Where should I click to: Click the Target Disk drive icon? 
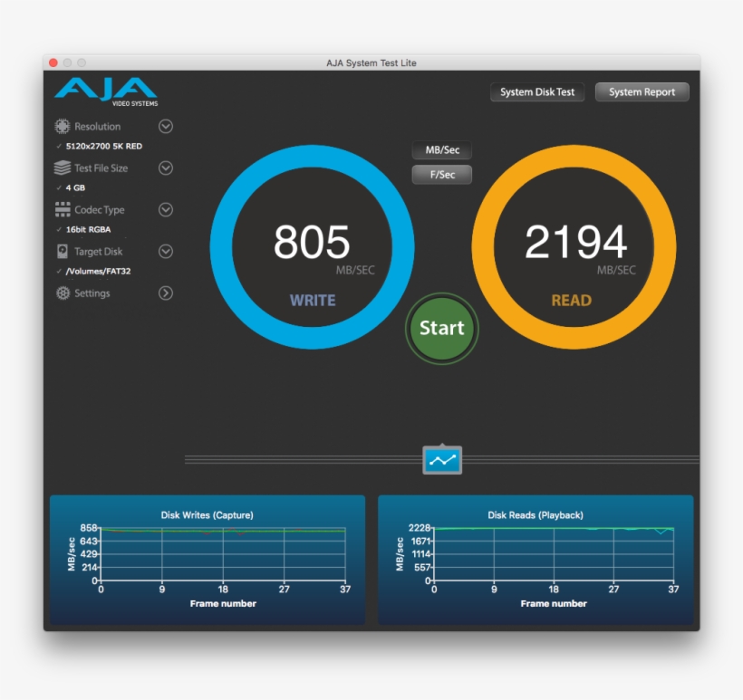click(63, 252)
